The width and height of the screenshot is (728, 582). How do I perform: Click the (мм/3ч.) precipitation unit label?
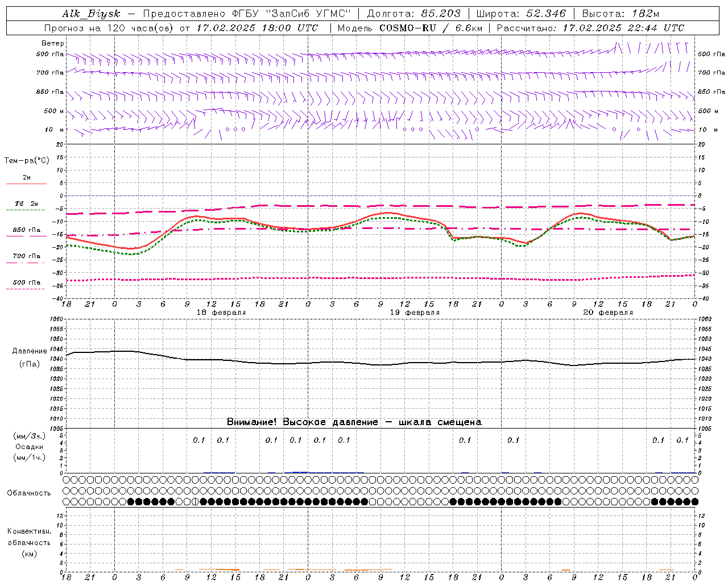tap(30, 436)
